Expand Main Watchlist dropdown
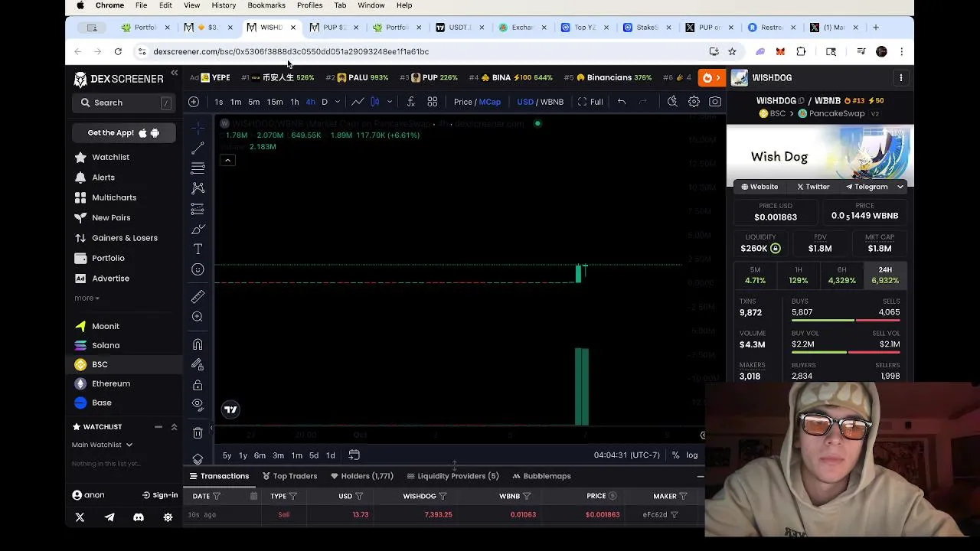Screen dimensions: 980x551 102,445
